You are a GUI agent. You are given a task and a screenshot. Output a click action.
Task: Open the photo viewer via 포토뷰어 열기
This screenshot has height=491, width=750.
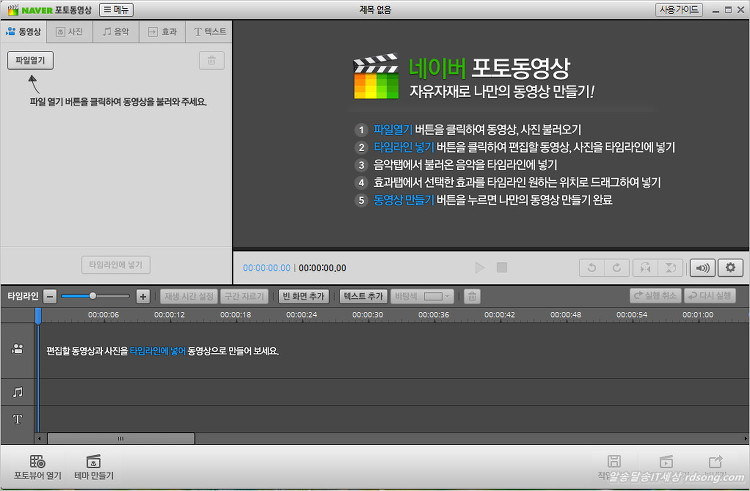coord(37,467)
